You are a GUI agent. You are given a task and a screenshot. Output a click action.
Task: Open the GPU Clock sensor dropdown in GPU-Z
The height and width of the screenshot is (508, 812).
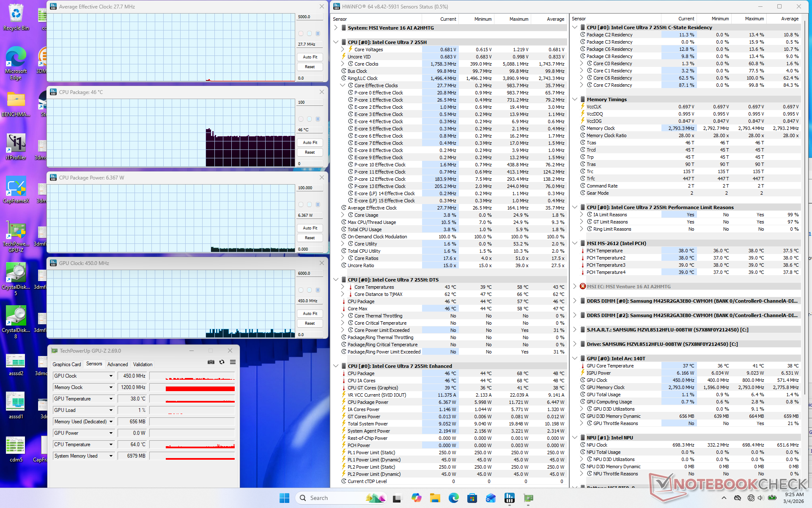[111, 376]
